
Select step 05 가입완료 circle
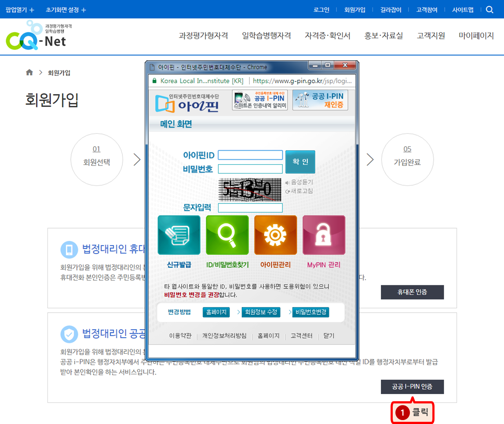407,159
